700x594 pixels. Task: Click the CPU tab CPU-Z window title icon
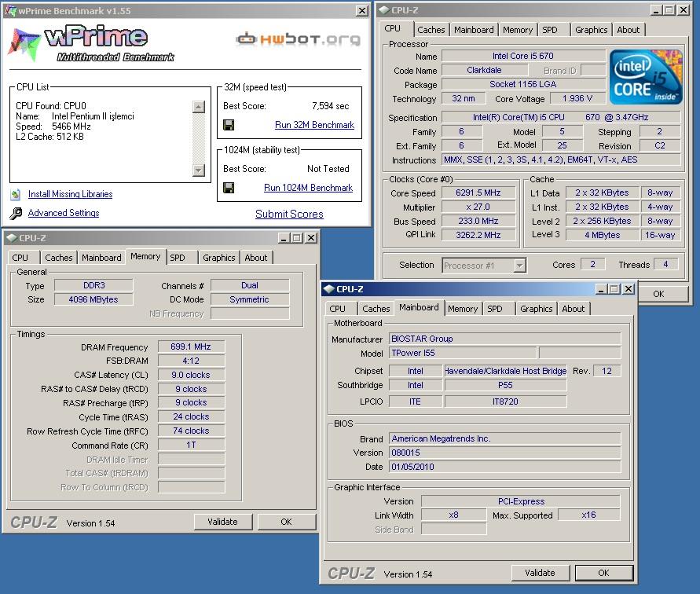[x=384, y=10]
